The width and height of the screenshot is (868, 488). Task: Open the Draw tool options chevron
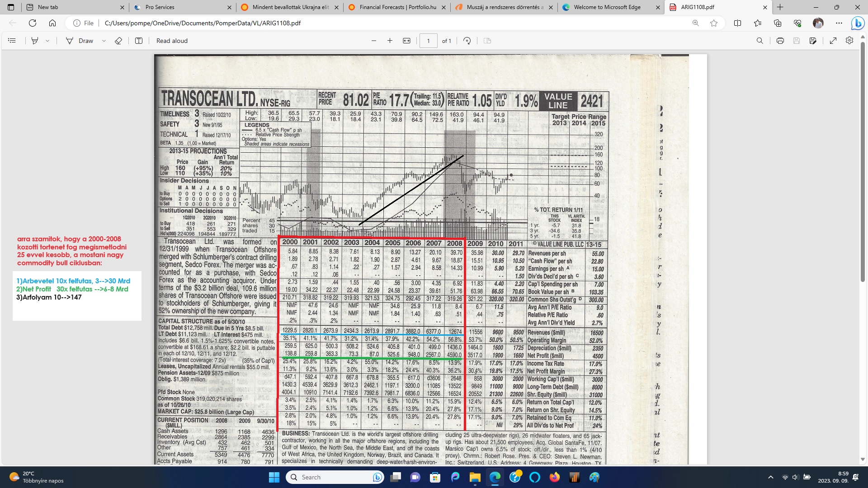click(104, 41)
